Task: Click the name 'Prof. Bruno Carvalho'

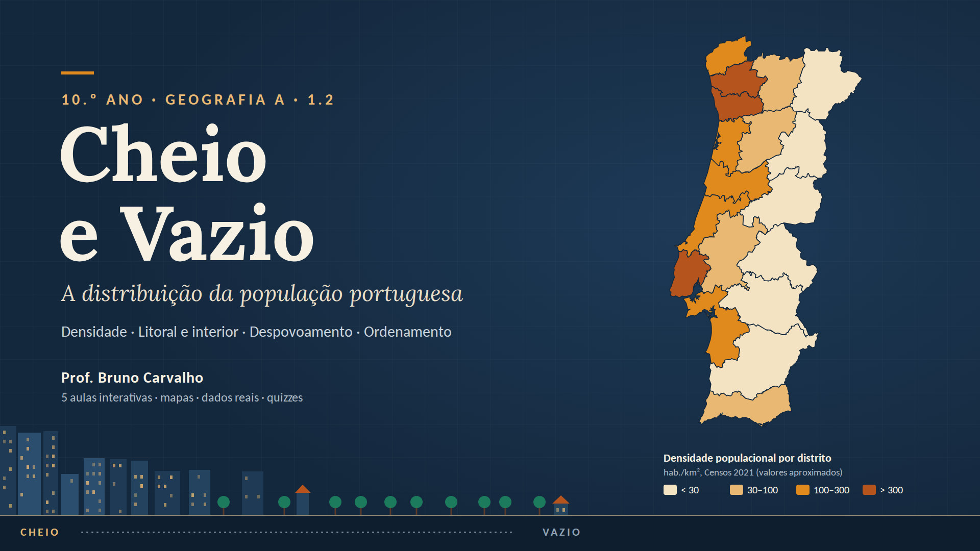Action: pos(132,378)
